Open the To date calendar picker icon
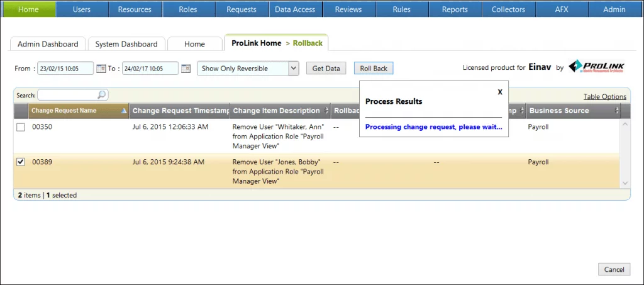This screenshot has width=644, height=285. coord(185,69)
